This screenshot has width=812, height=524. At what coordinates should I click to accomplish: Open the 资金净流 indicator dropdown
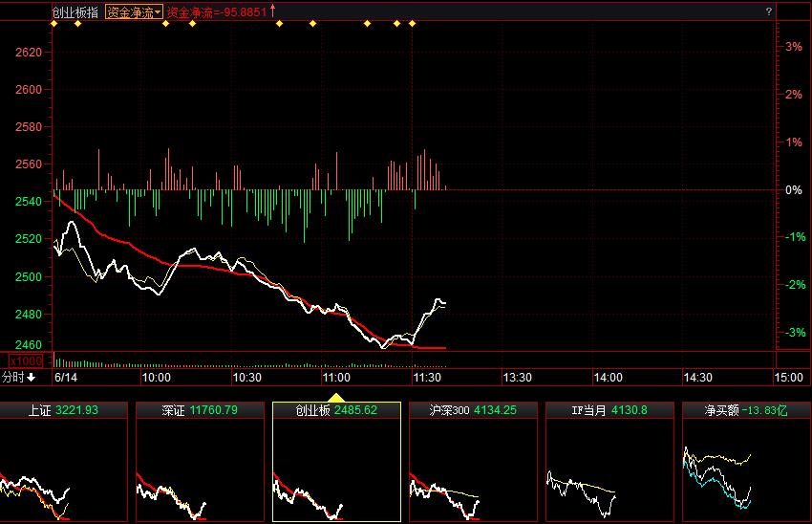coord(134,11)
